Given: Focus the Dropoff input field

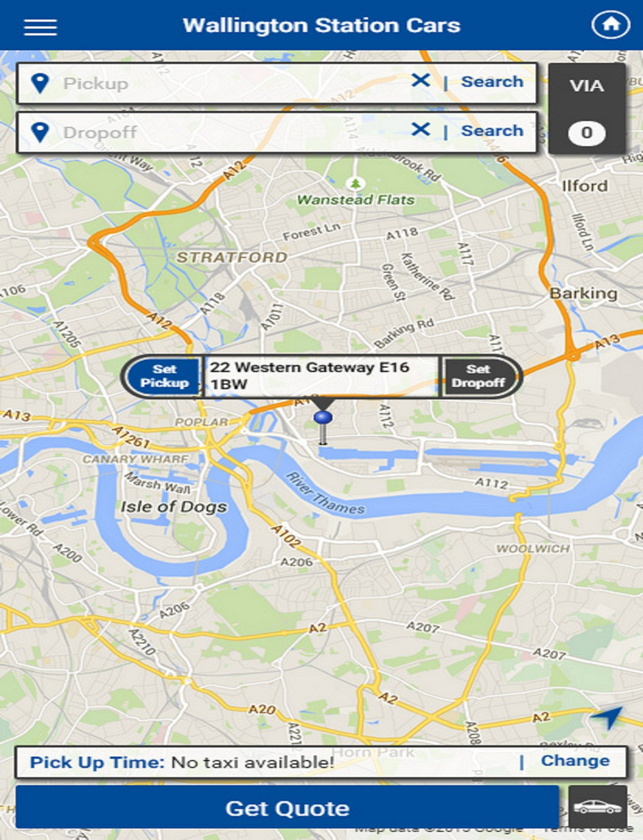Looking at the screenshot, I should tap(231, 132).
